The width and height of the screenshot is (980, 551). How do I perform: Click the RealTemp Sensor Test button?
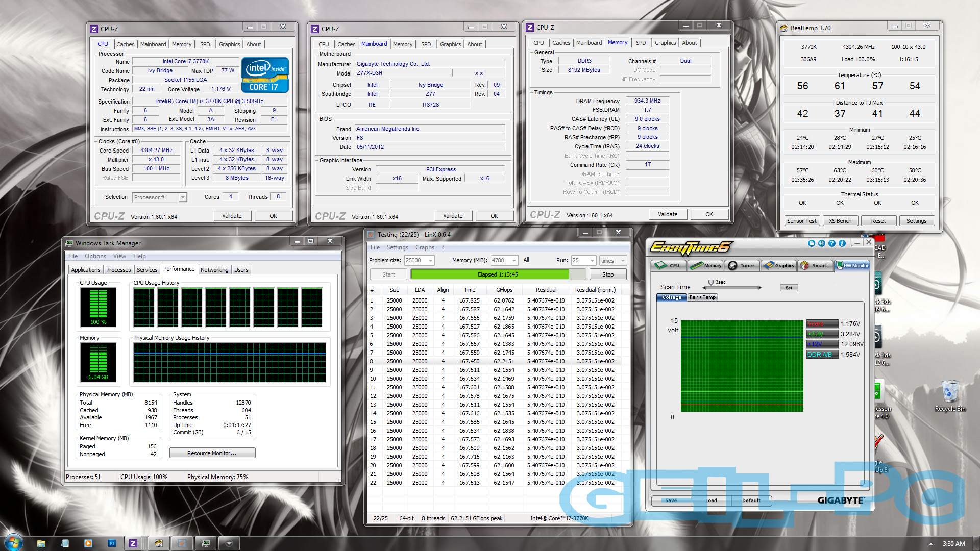(x=802, y=221)
